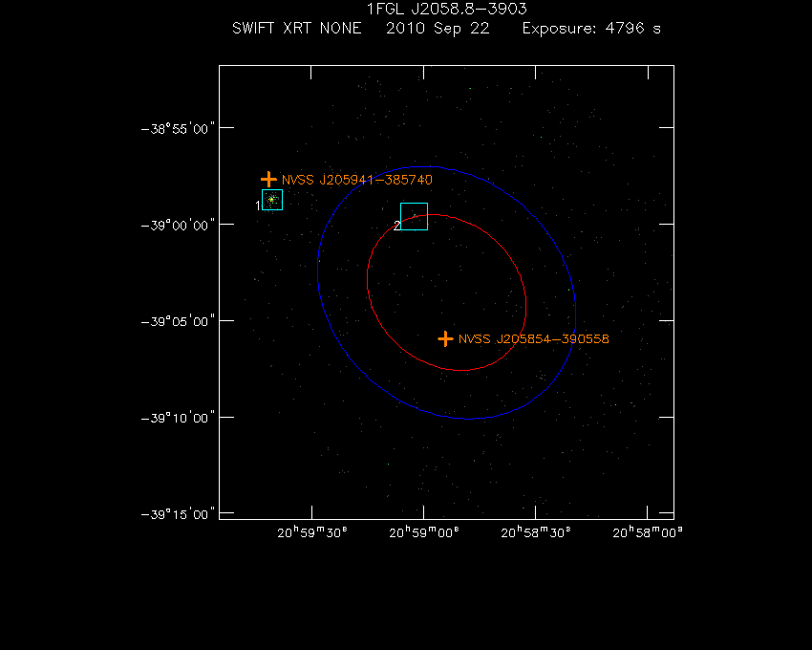
Task: Click the source number 2 label
Action: pyautogui.click(x=397, y=226)
